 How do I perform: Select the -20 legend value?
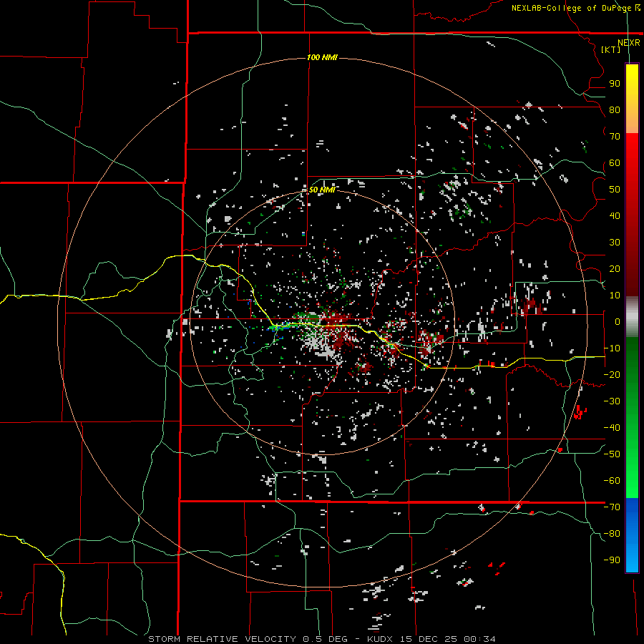coord(612,374)
